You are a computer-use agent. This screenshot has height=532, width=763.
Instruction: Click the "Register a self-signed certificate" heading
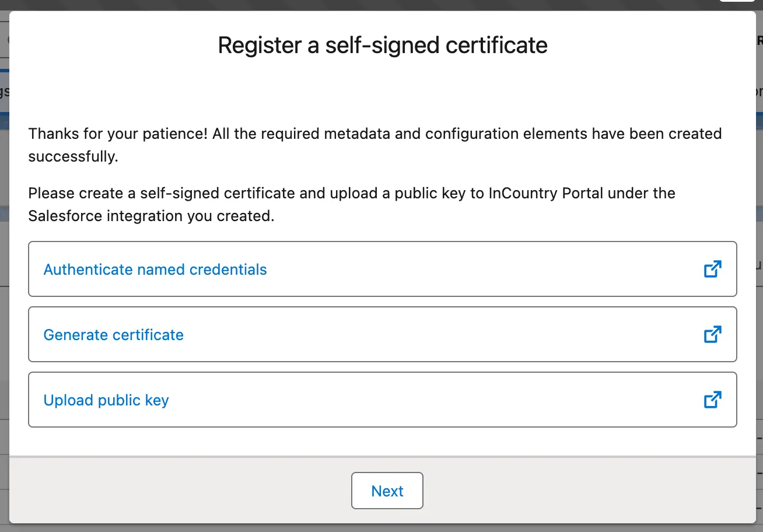click(383, 45)
